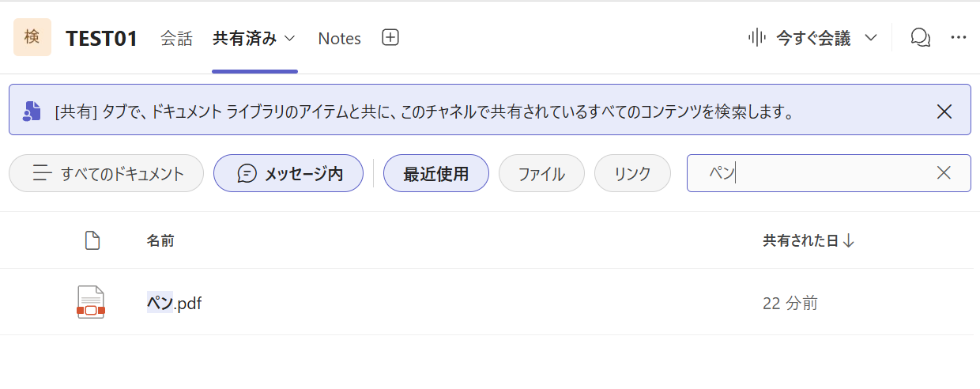Dismiss the shared tab info banner
Screen dimensions: 980x389
click(944, 111)
